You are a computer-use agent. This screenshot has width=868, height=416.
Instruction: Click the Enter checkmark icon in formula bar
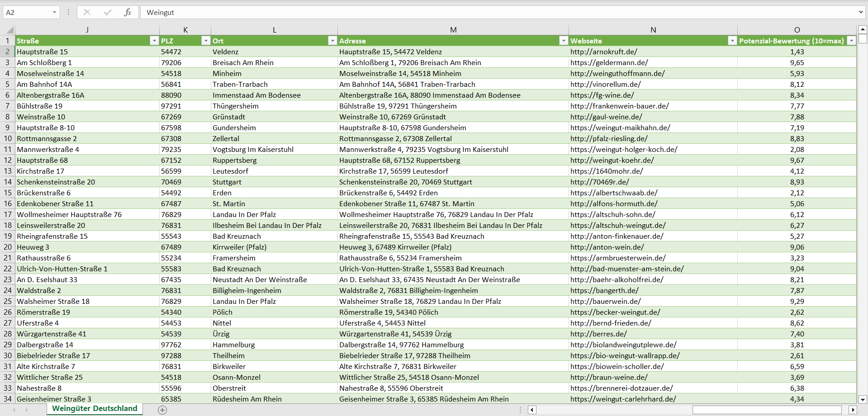[x=107, y=12]
